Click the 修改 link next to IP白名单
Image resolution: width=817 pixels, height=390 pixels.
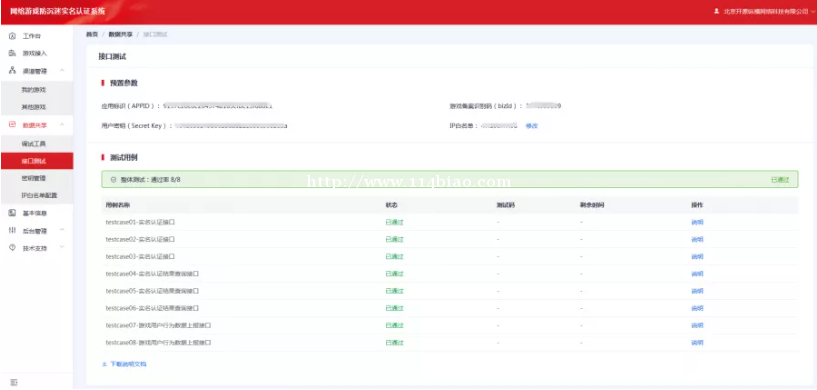click(x=531, y=126)
